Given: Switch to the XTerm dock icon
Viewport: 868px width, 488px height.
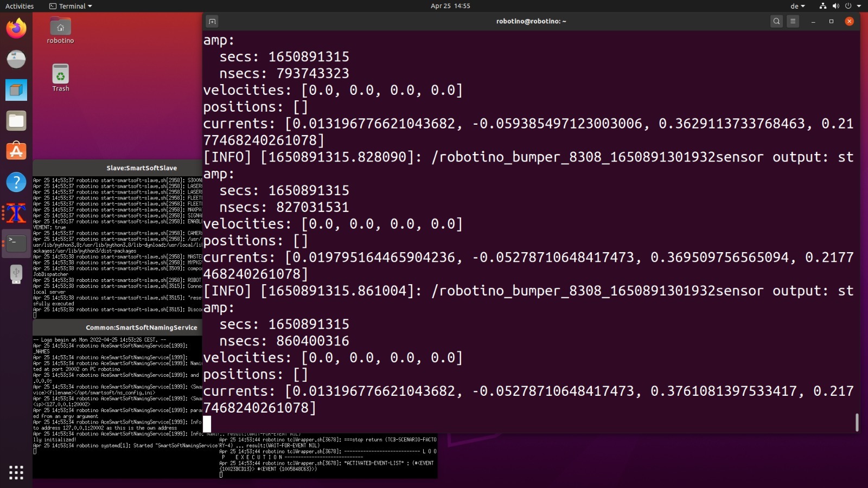Looking at the screenshot, I should 16,213.
